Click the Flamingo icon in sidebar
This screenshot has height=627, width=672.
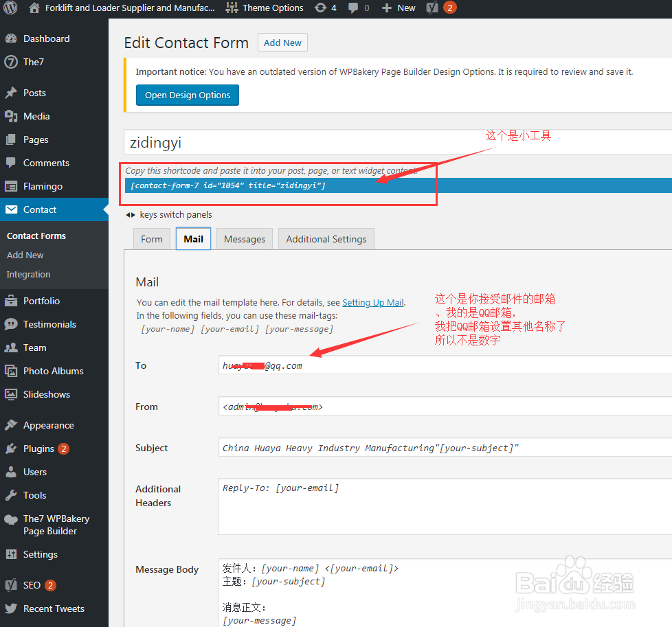click(11, 186)
